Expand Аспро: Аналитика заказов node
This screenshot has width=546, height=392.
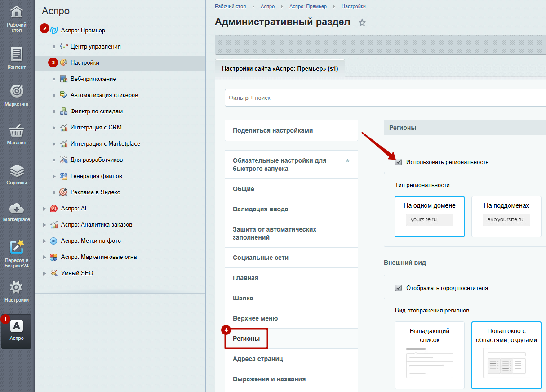click(x=44, y=225)
